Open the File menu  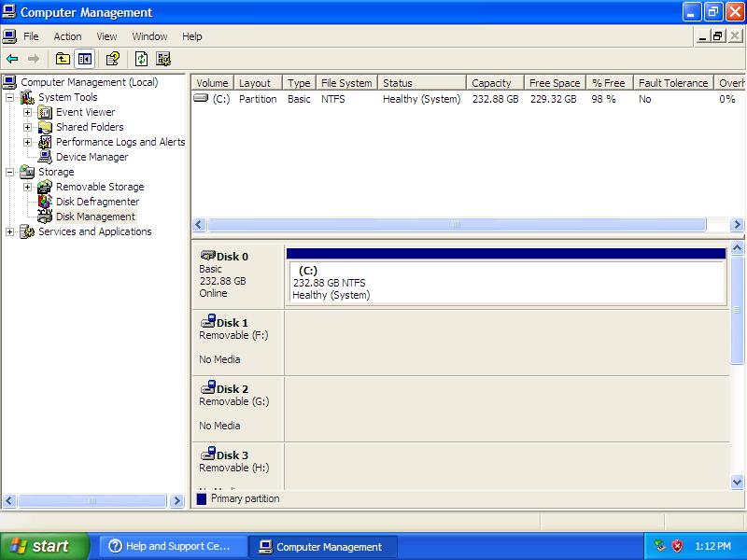(x=31, y=36)
